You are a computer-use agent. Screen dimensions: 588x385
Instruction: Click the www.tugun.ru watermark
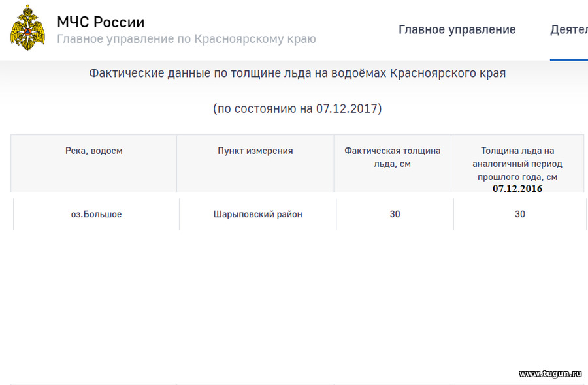(550, 374)
